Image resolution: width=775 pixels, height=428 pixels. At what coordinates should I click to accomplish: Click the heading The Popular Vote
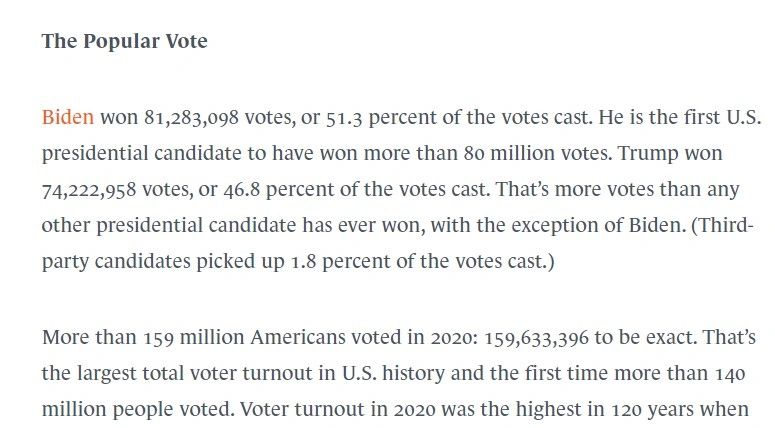point(125,41)
